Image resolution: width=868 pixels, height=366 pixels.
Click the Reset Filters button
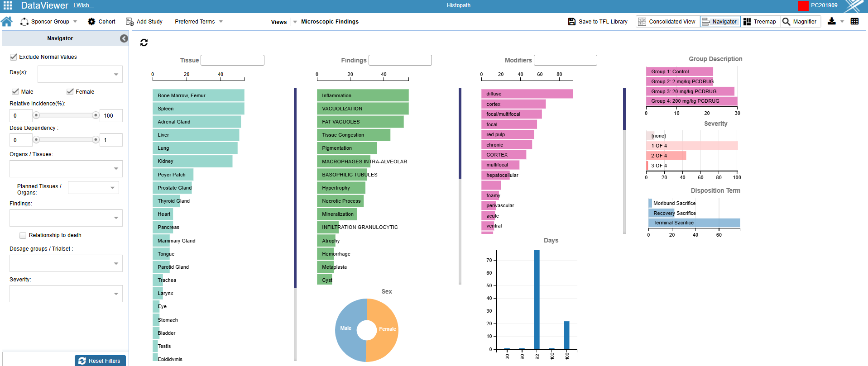pyautogui.click(x=100, y=361)
